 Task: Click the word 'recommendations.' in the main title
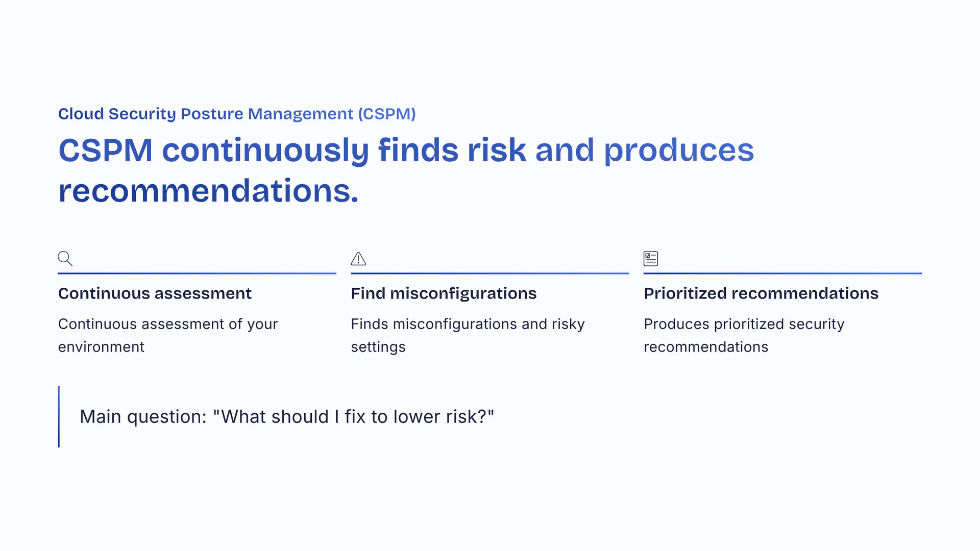tap(208, 191)
